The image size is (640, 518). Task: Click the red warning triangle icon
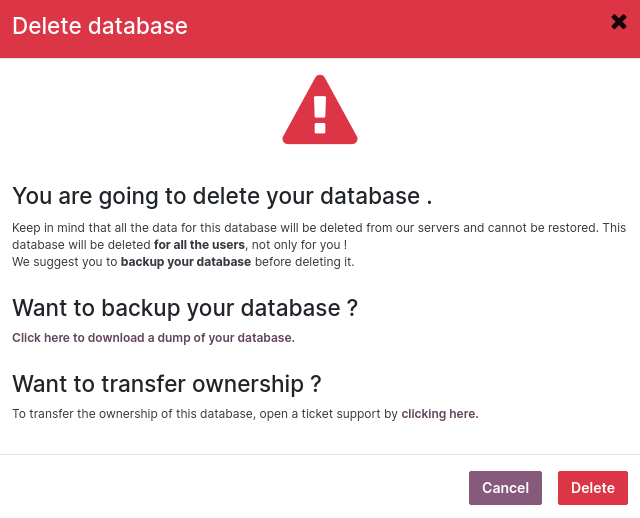pyautogui.click(x=320, y=111)
